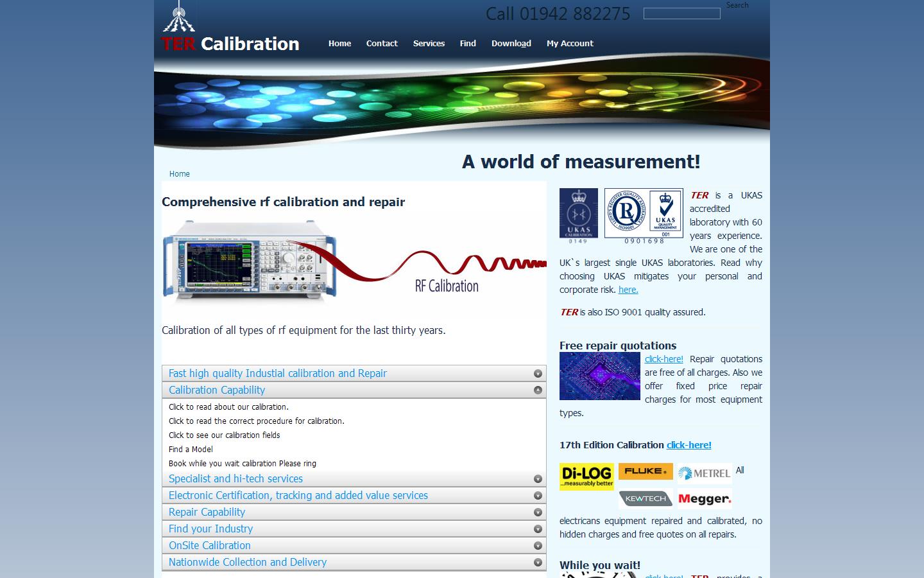Open the UKAS Calibration 0149 badge
This screenshot has height=578, width=924.
578,216
